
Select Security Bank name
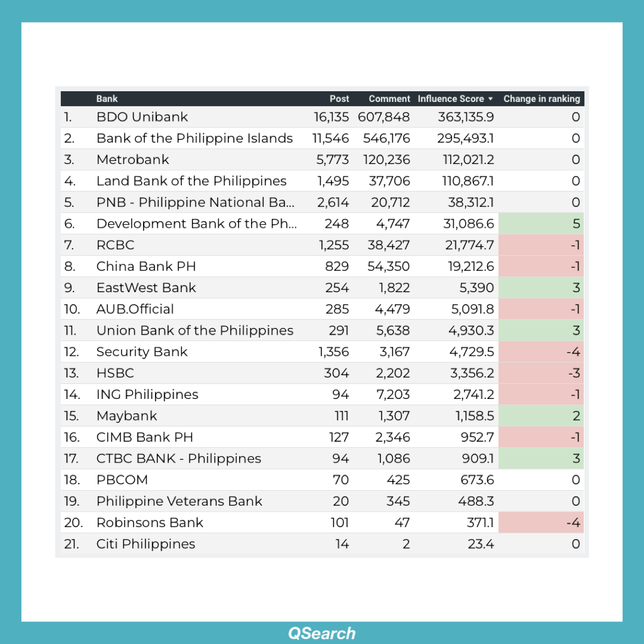click(142, 352)
